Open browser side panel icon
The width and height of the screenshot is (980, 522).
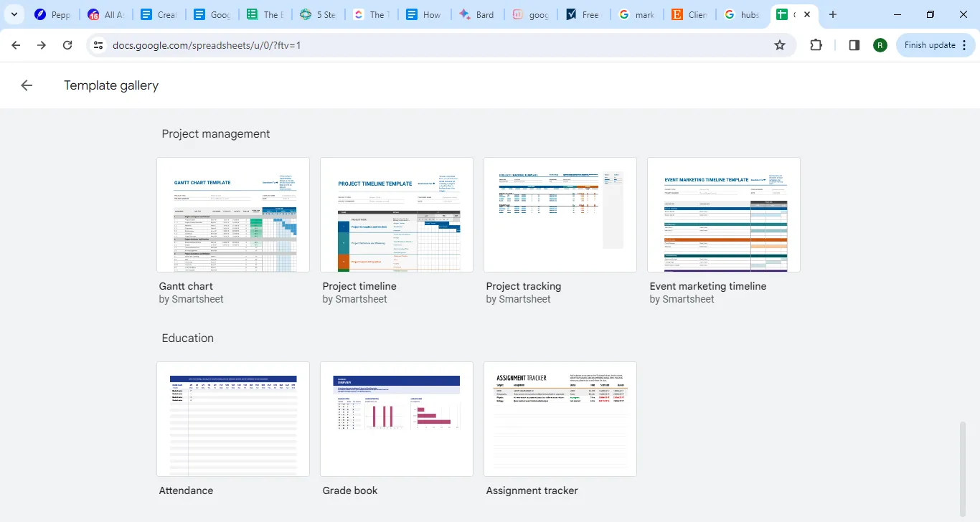854,45
